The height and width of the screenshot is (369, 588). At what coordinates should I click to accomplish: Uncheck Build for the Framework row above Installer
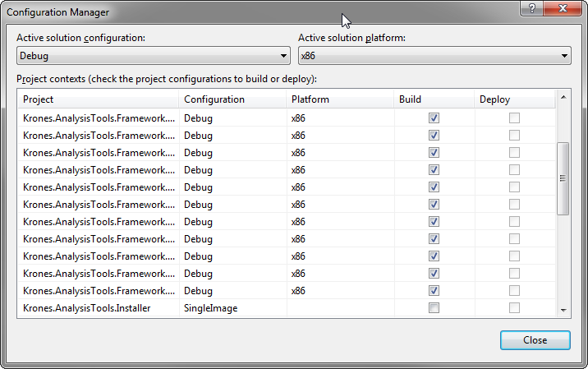434,291
